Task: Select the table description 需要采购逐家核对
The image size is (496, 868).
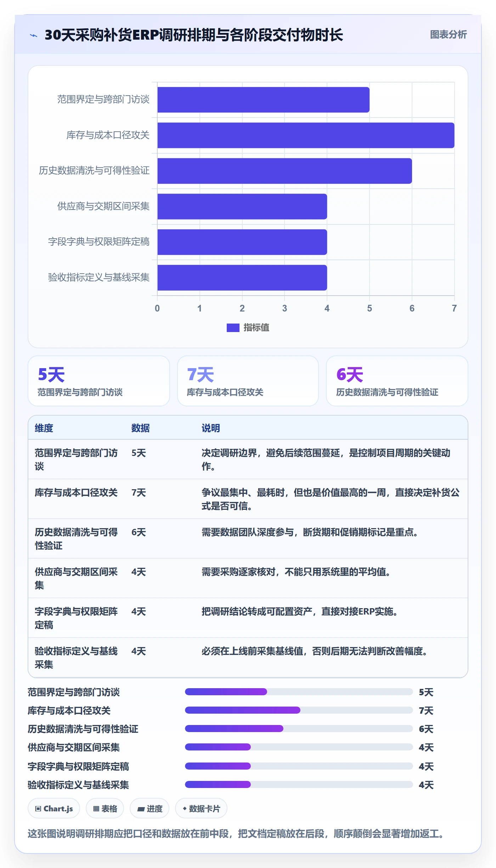Action: [296, 572]
